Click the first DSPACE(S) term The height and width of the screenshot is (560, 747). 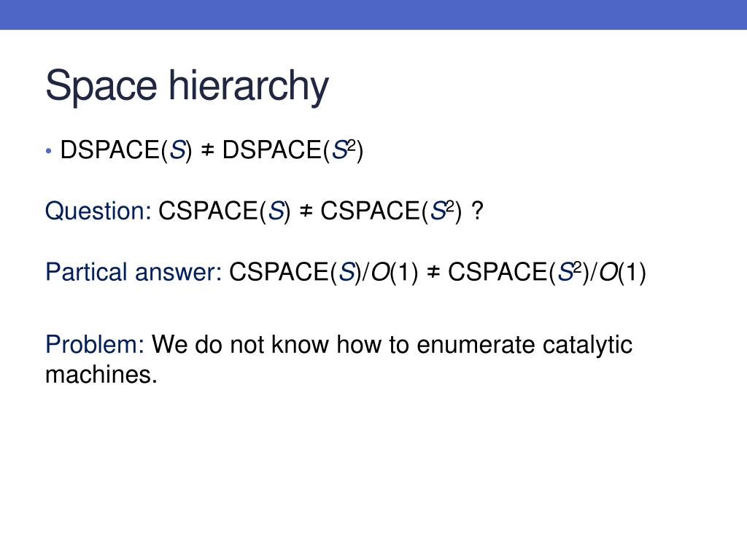(x=126, y=150)
